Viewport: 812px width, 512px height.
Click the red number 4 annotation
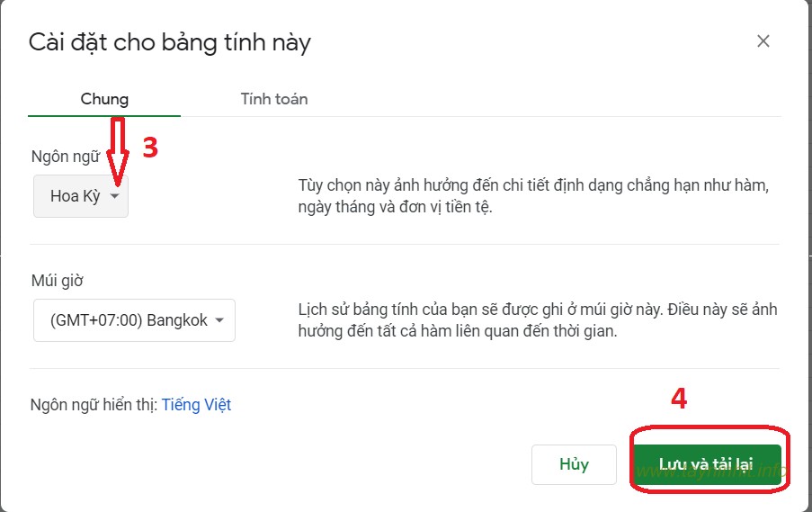679,399
